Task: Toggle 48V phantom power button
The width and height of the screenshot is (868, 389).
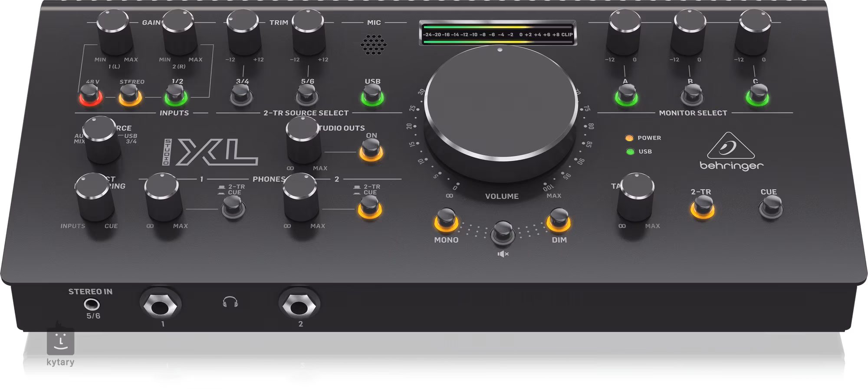Action: [90, 94]
